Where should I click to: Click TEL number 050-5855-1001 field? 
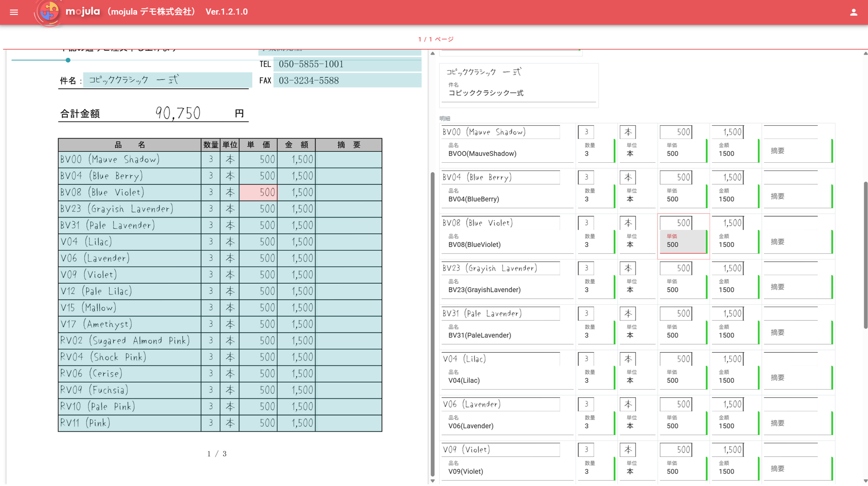(x=347, y=64)
